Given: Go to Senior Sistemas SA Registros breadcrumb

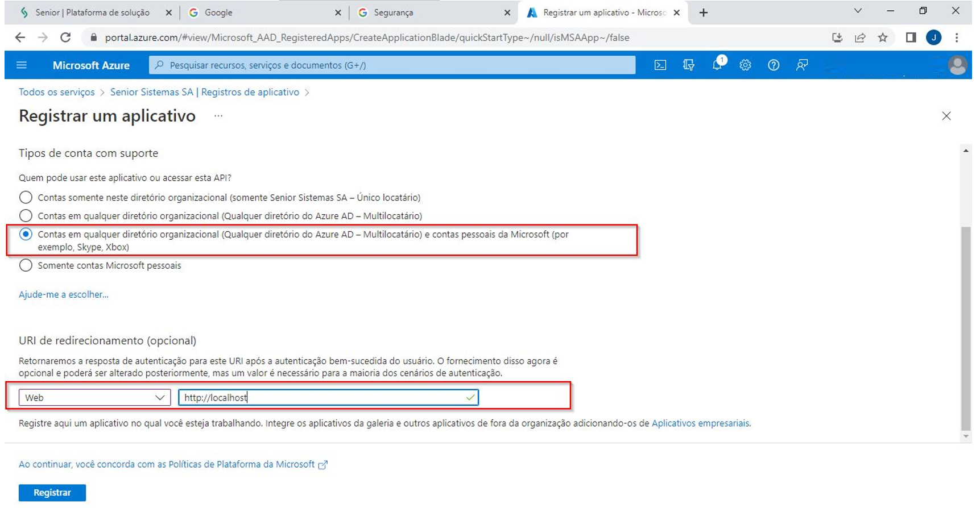Looking at the screenshot, I should [205, 92].
